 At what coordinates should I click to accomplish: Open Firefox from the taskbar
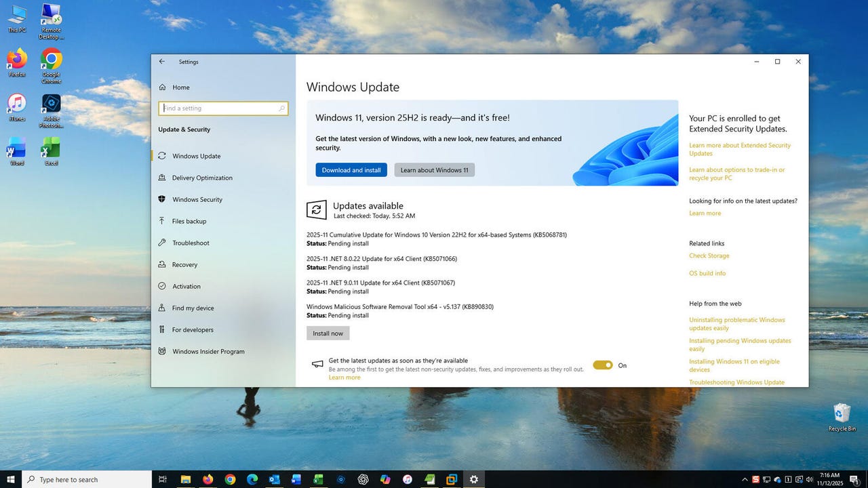[208, 479]
